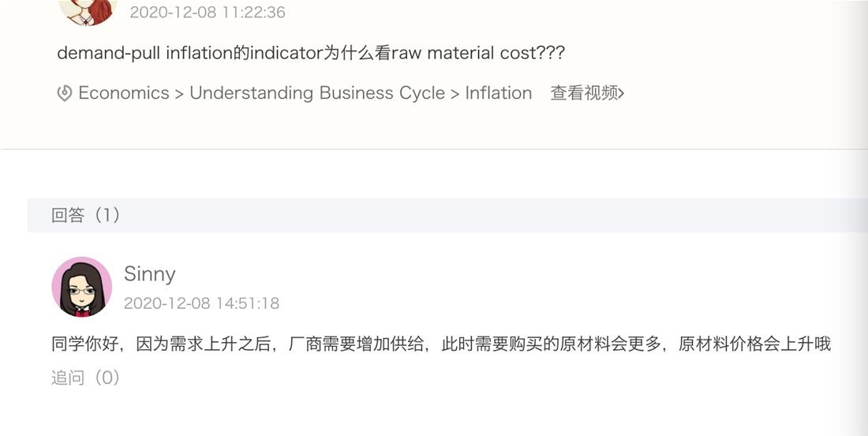Click the separator arrow before Inflation
The height and width of the screenshot is (436, 868).
[455, 94]
